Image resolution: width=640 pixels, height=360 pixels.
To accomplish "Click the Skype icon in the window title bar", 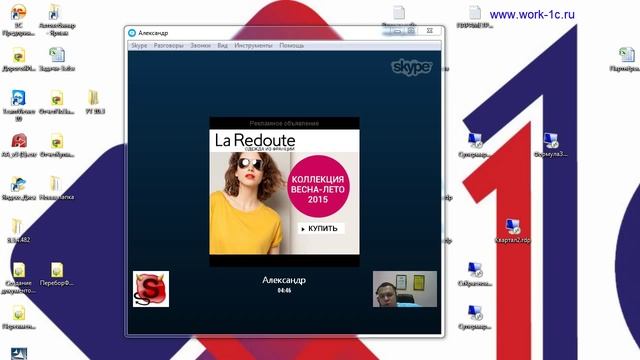I will [132, 33].
